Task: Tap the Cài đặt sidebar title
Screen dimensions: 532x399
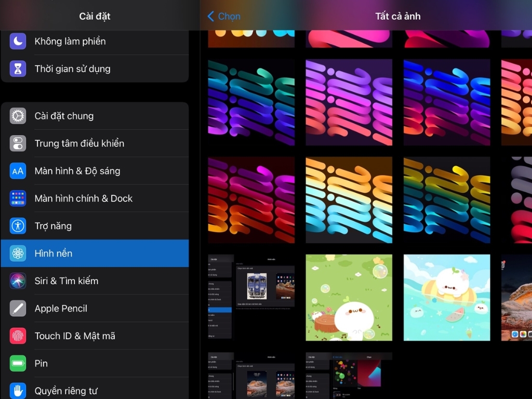Action: pyautogui.click(x=95, y=16)
